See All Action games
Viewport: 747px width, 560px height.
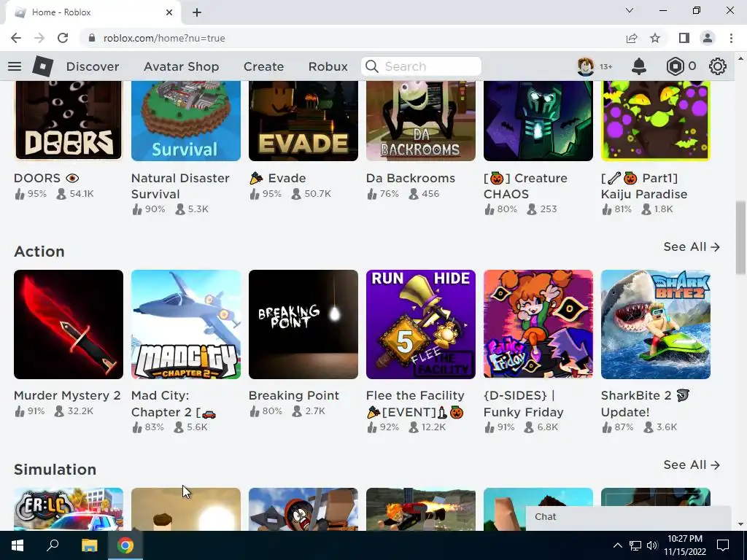[692, 246]
